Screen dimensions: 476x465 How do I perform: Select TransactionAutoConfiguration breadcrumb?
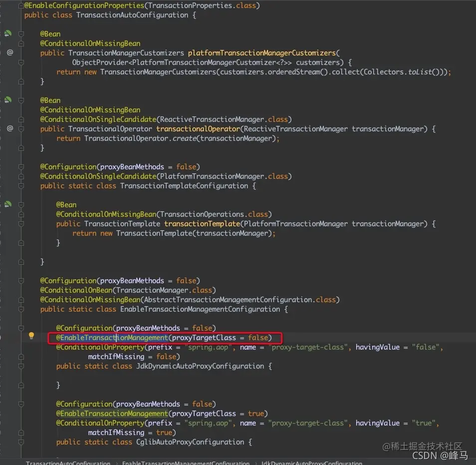click(68, 463)
